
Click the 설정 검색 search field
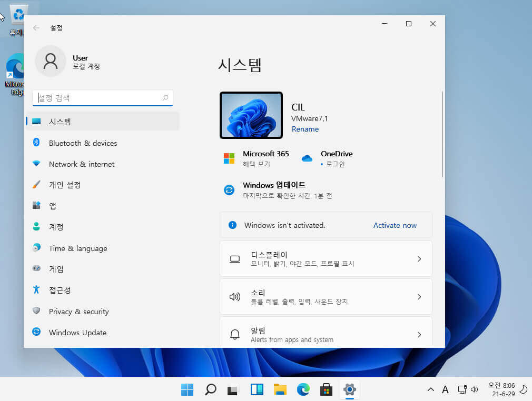coord(103,98)
